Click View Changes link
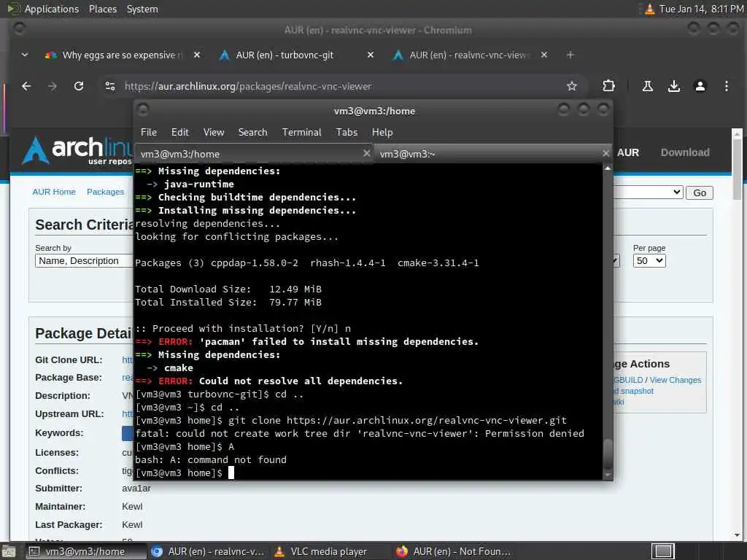The image size is (747, 560). coord(675,380)
